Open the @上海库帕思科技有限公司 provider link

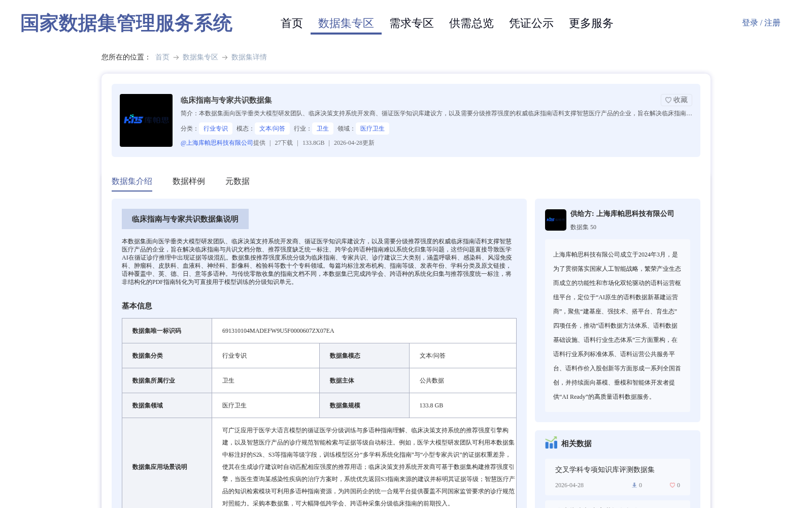[217, 143]
